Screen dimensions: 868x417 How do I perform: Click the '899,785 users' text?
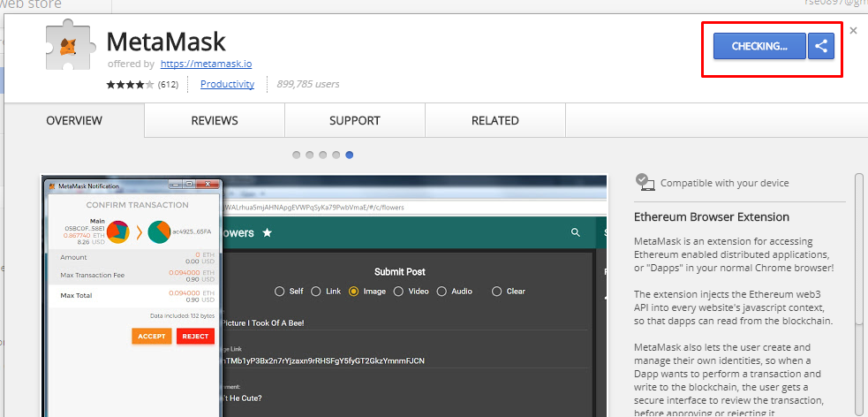(307, 84)
